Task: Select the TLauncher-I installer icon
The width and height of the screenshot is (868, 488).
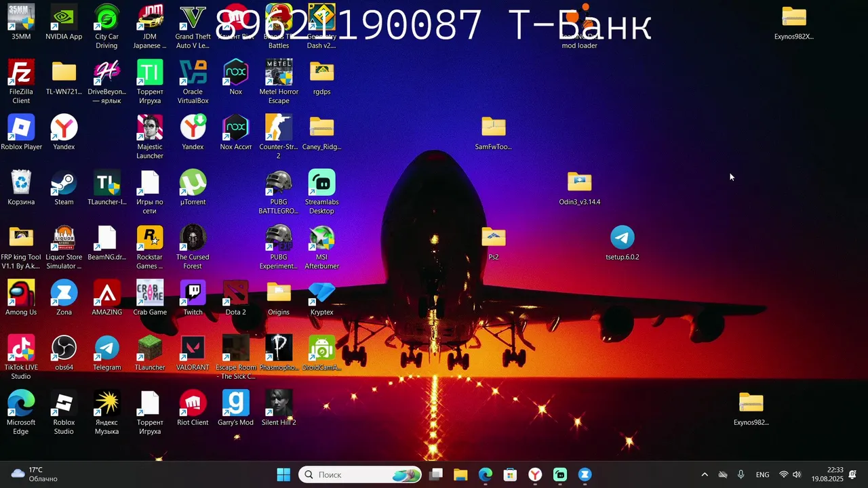Action: (106, 188)
